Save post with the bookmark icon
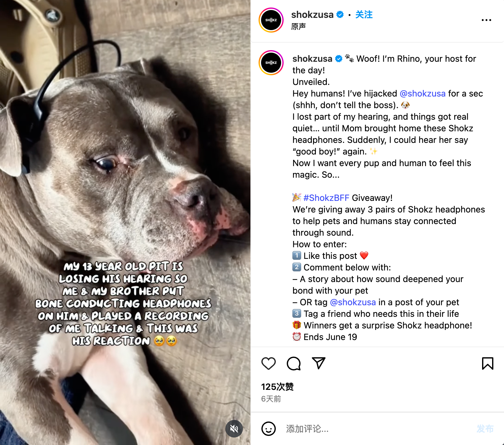The height and width of the screenshot is (445, 504). point(487,364)
